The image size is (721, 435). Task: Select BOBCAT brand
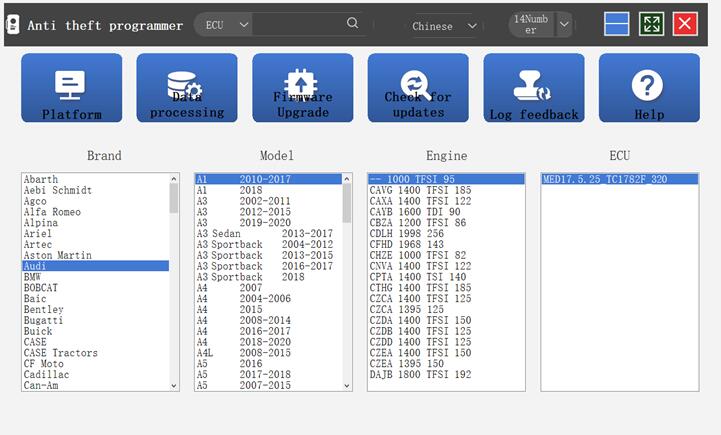tap(96, 288)
